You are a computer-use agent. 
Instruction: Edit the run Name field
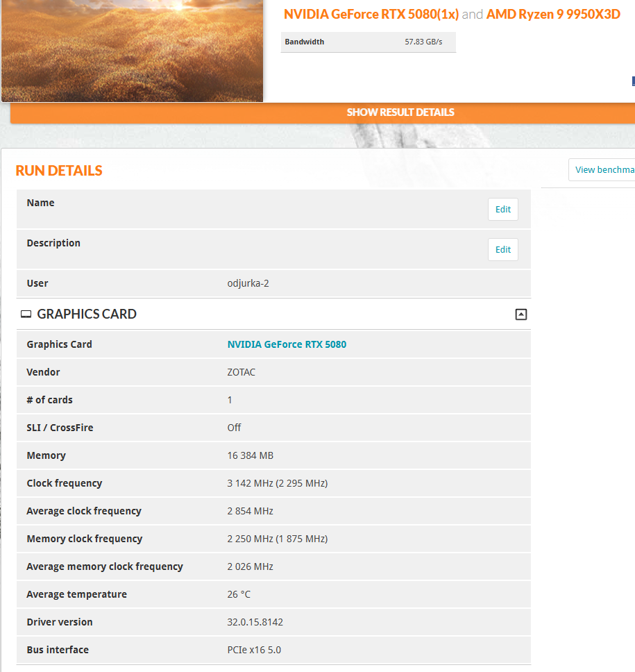pos(502,209)
